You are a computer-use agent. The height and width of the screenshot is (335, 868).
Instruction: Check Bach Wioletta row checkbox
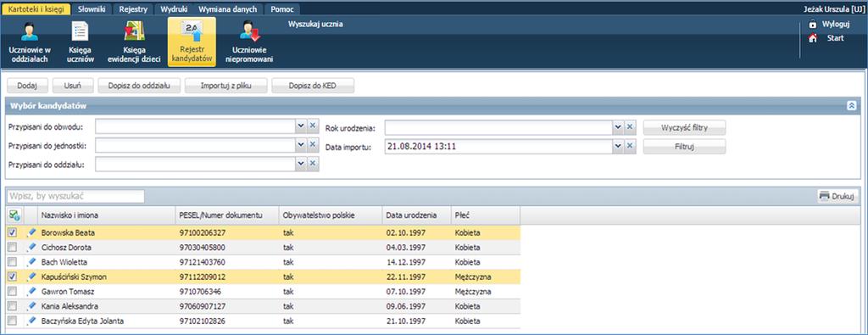click(13, 262)
